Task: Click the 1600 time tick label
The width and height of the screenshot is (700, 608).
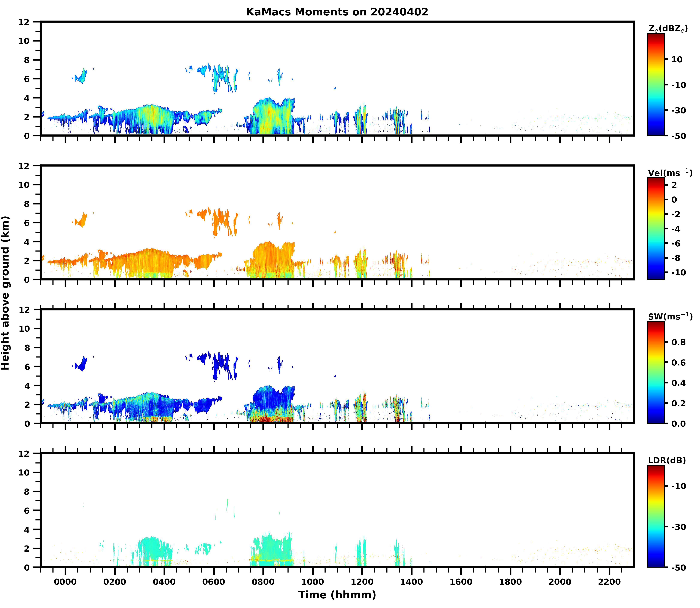Action: point(461,582)
